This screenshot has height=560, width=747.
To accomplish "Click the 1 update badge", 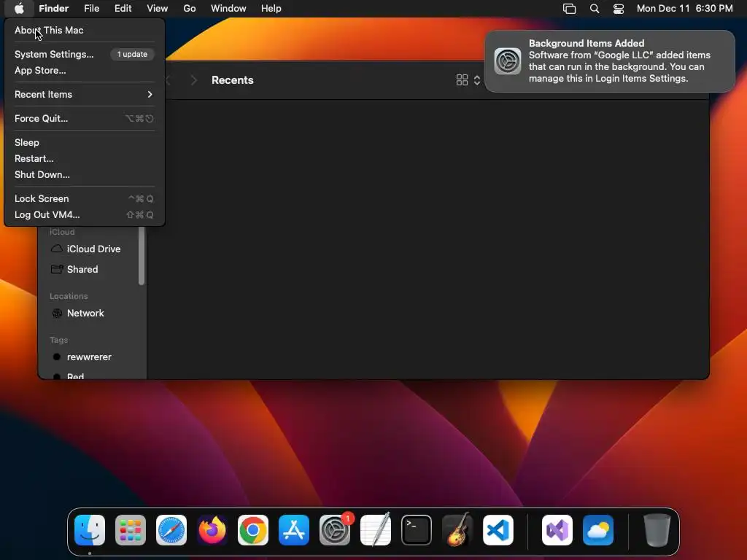I will (x=132, y=54).
